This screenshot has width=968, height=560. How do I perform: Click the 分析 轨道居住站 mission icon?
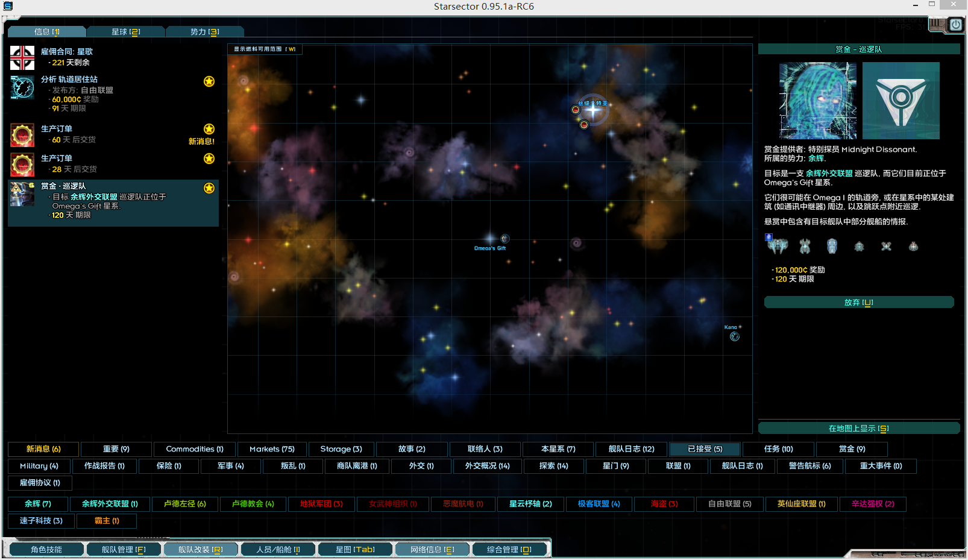pyautogui.click(x=22, y=88)
